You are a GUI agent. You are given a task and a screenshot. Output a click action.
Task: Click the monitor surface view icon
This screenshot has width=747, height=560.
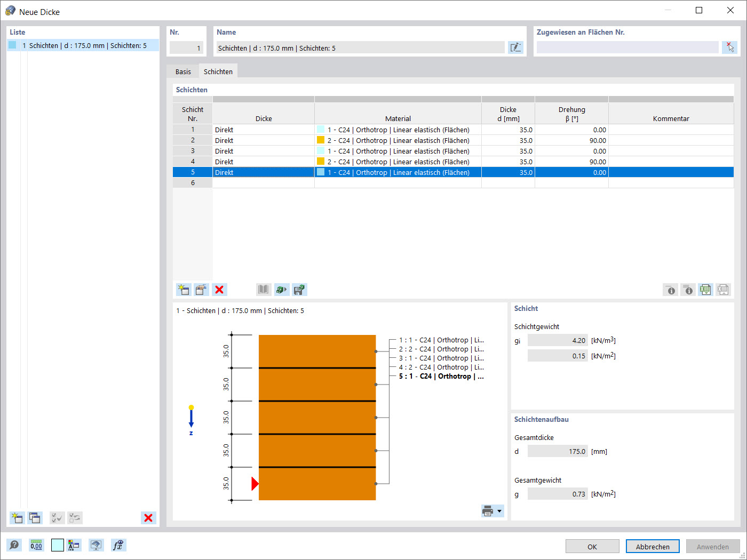coord(96,545)
